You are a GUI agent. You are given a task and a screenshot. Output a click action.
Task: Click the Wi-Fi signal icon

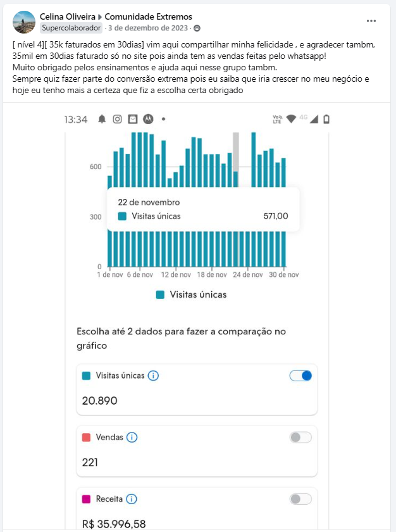coord(291,119)
